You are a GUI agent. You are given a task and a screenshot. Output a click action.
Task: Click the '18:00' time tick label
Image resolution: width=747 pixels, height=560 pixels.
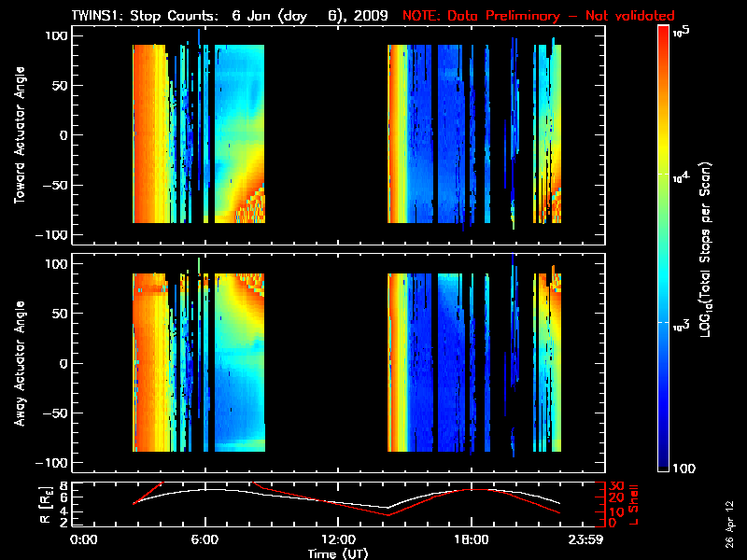(x=471, y=540)
